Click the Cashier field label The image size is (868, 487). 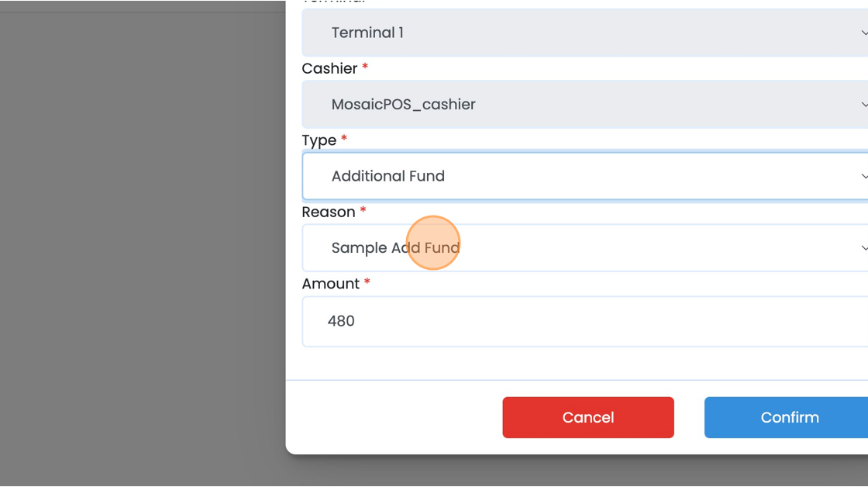coord(329,69)
